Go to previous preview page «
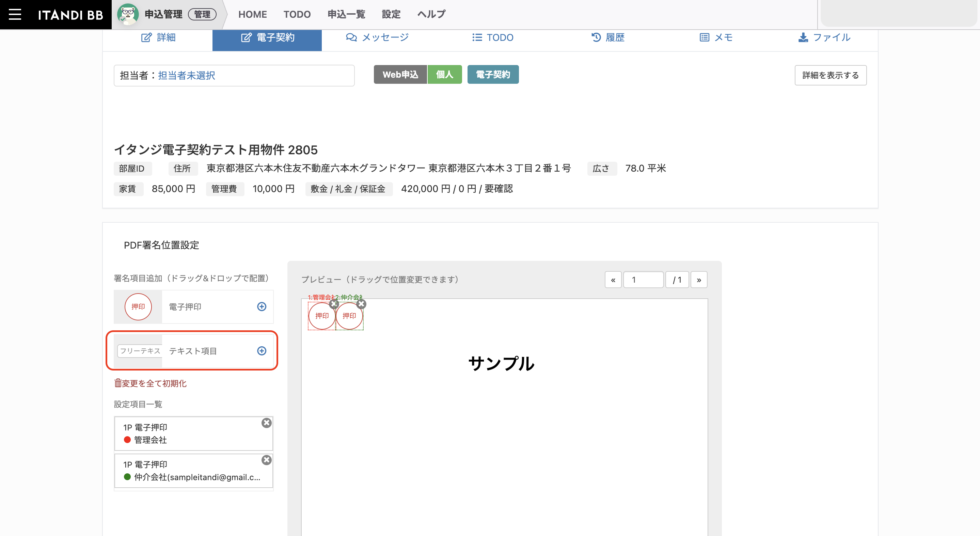980x536 pixels. pyautogui.click(x=613, y=280)
